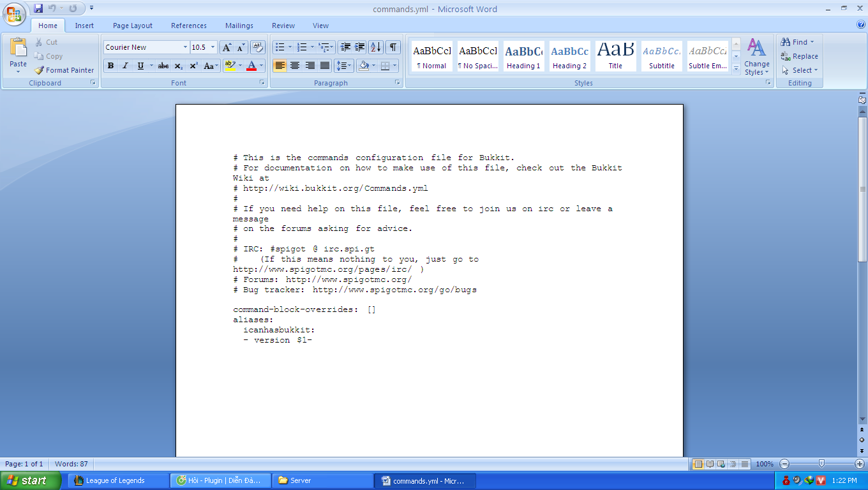Screen dimensions: 868x490
Task: Click the 100% zoom level button
Action: [765, 464]
